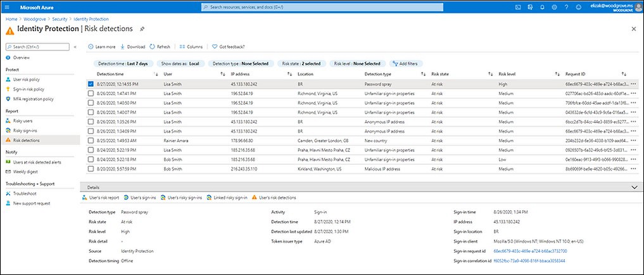The image size is (644, 275).
Task: Go to Home breadcrumb
Action: tap(11, 19)
